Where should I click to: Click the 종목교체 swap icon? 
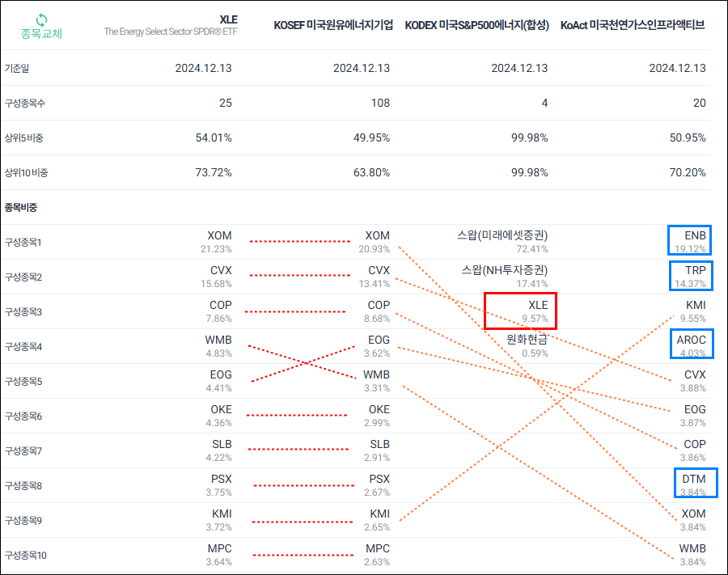click(x=41, y=20)
